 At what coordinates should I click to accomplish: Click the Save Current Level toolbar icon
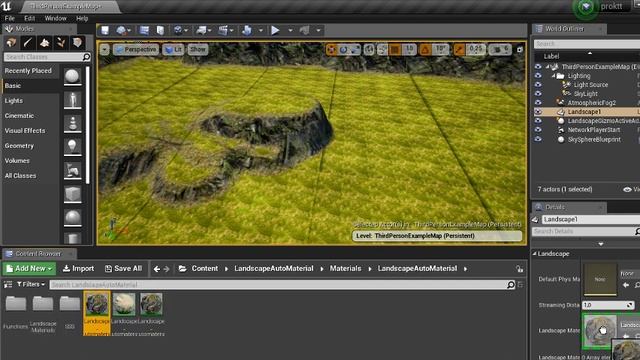[x=105, y=30]
